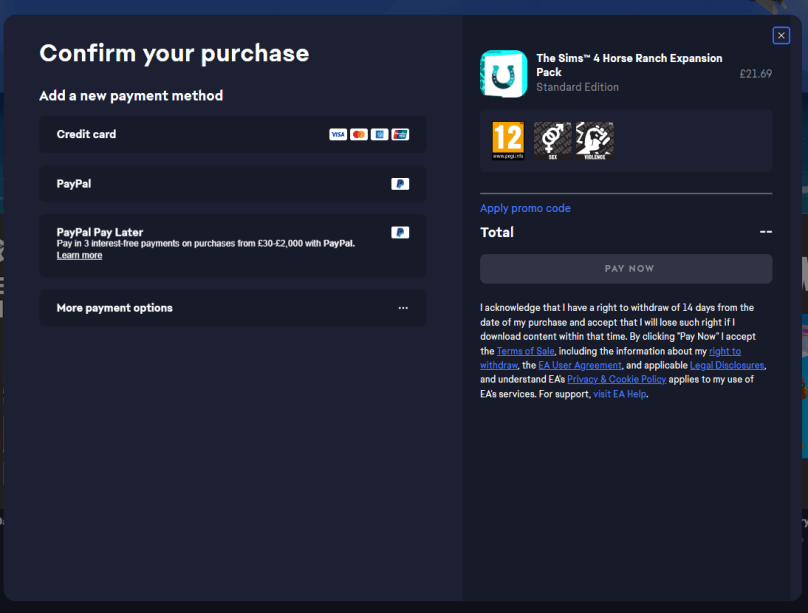Screen dimensions: 808x613
Task: Select Credit card payment method
Action: (233, 134)
